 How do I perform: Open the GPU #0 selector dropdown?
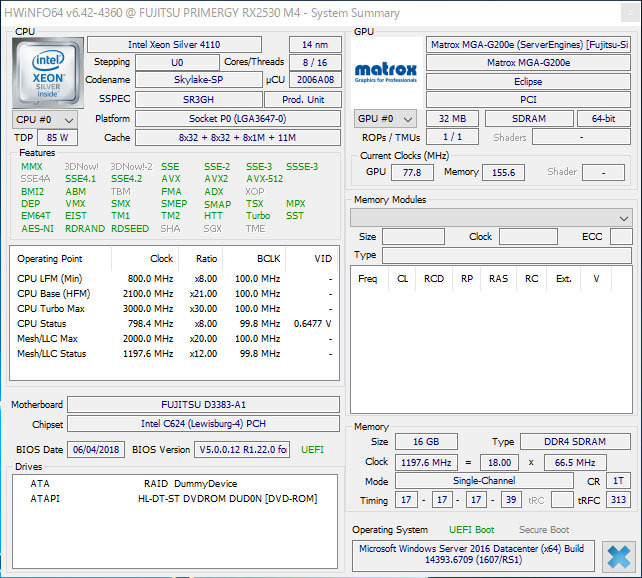pos(385,119)
